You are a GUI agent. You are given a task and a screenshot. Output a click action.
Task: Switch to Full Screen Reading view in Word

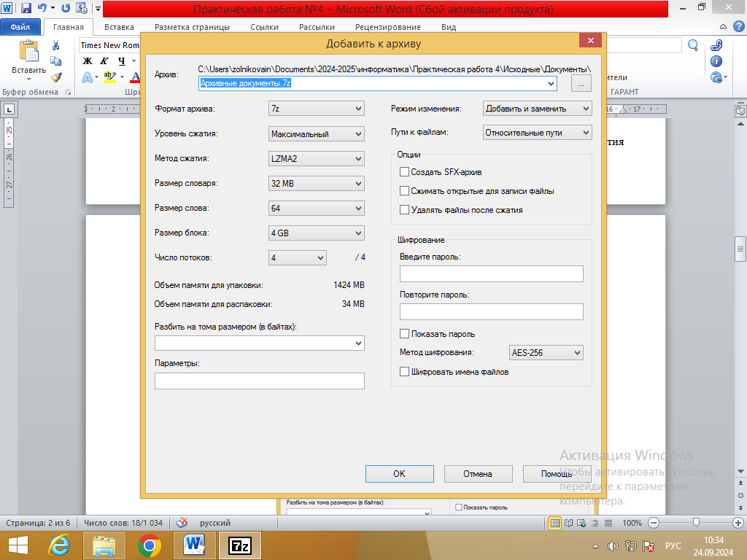[x=568, y=523]
